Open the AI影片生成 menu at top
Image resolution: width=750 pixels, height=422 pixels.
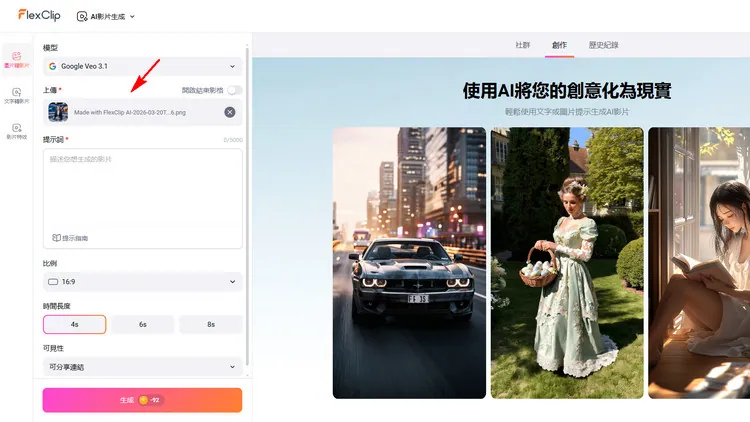pos(106,16)
